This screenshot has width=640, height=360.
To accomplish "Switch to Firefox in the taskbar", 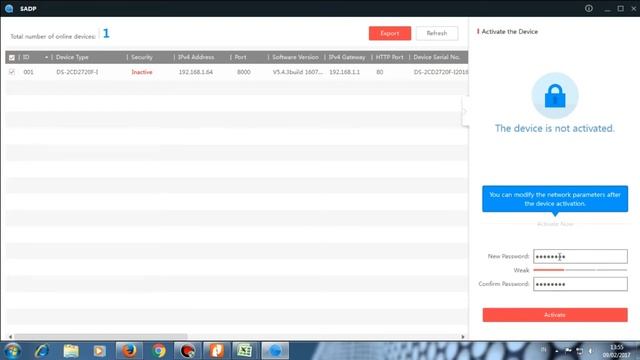I will (x=129, y=351).
